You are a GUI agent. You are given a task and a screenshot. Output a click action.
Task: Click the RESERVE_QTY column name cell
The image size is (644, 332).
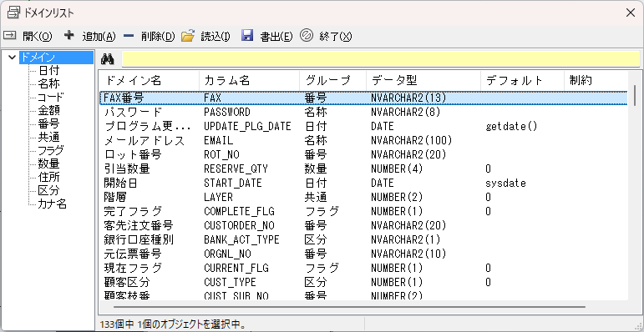236,169
